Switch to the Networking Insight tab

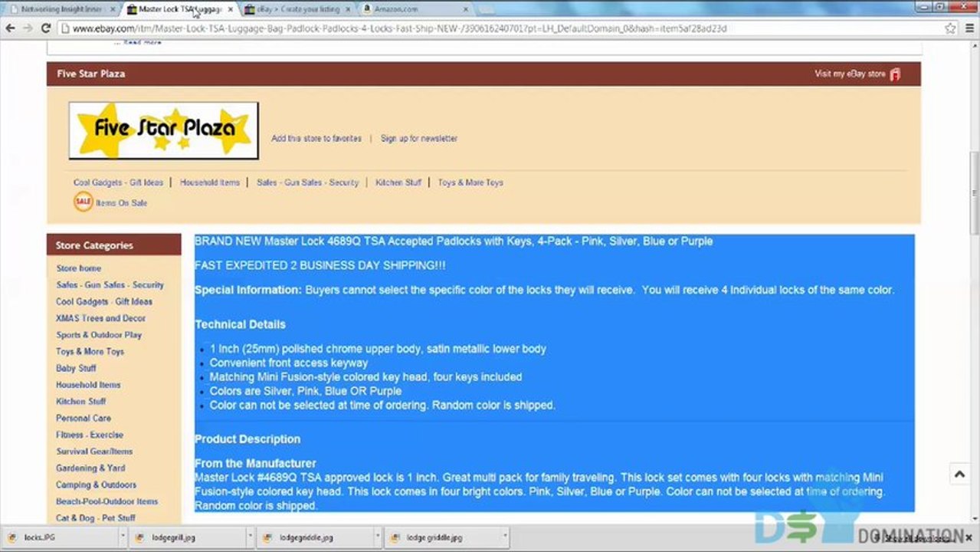click(61, 9)
